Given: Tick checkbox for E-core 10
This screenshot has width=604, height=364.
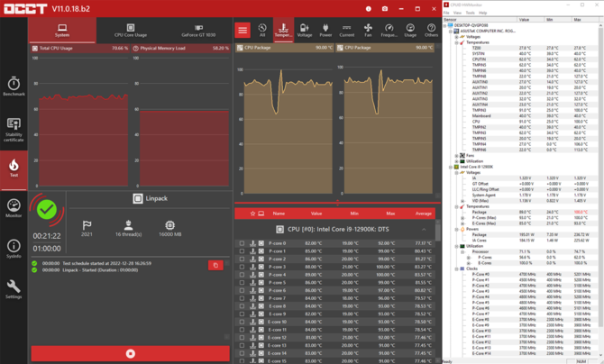Looking at the screenshot, I should coord(242,322).
